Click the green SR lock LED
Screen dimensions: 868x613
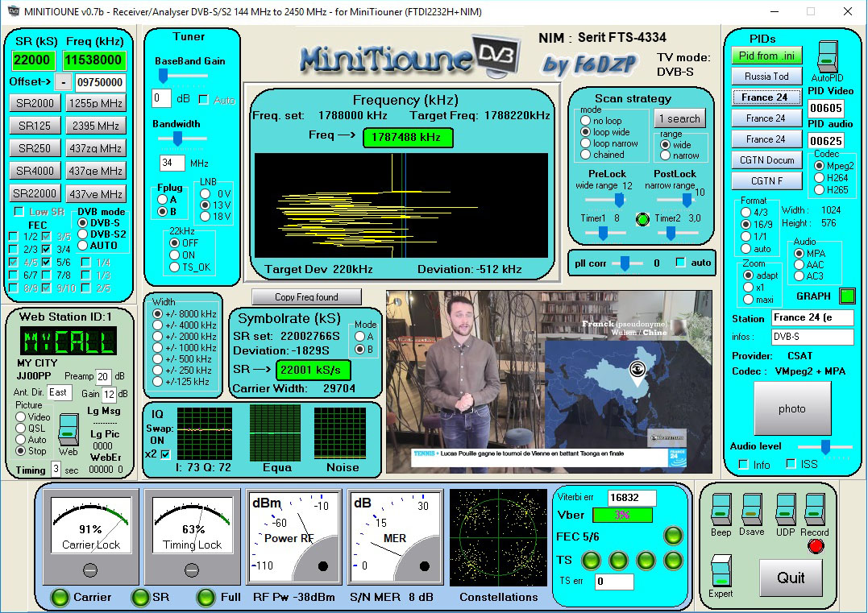pos(140,598)
